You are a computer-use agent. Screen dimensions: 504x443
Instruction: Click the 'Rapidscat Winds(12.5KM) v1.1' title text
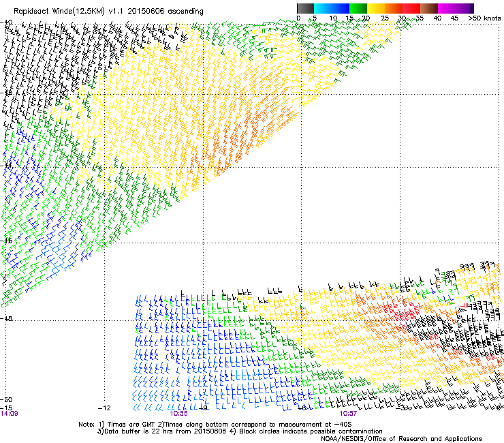tap(69, 12)
